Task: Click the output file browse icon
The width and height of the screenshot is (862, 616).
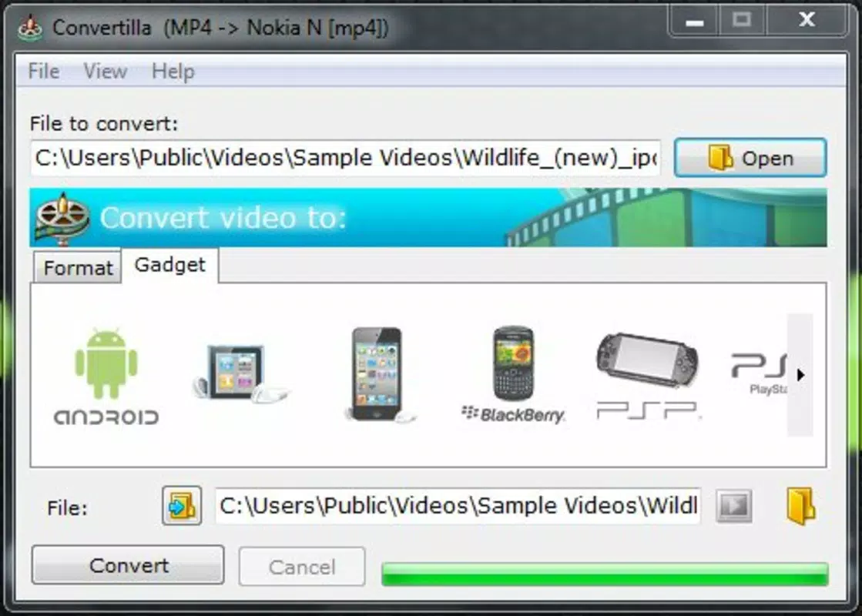Action: 182,506
